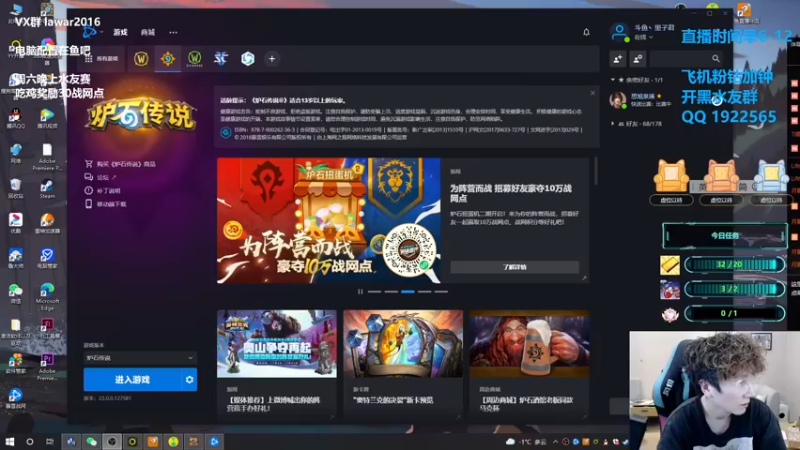Click the blue 进入游戏 play button
The image size is (800, 450).
click(x=132, y=380)
